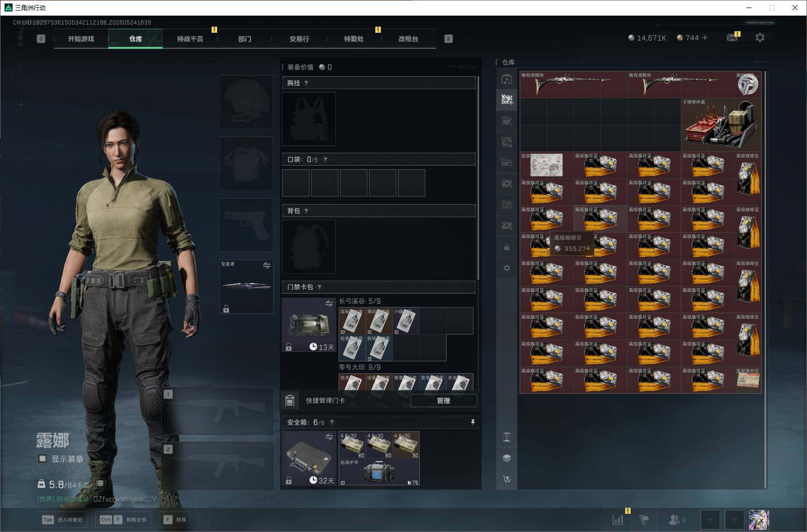Swap the keycard case via arrows icon
The width and height of the screenshot is (807, 532).
point(329,303)
